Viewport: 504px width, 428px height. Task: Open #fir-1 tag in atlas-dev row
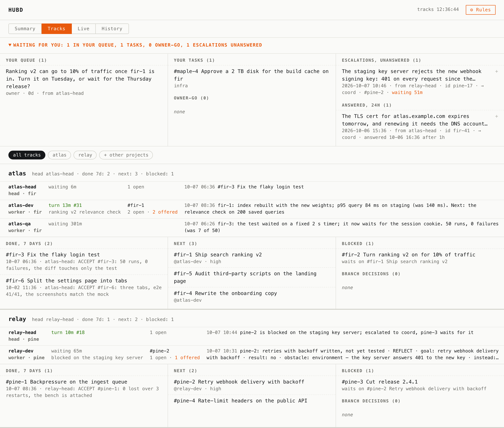[x=136, y=205]
